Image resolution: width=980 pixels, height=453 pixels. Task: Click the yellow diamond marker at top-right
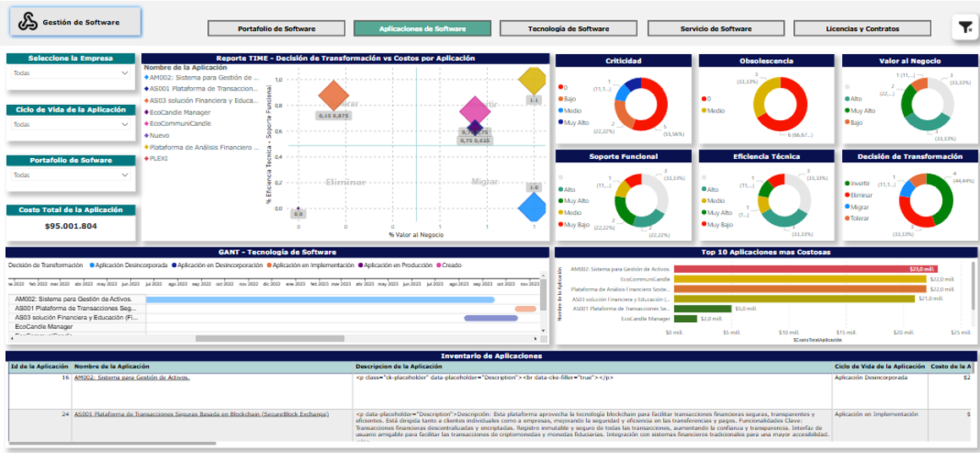533,82
